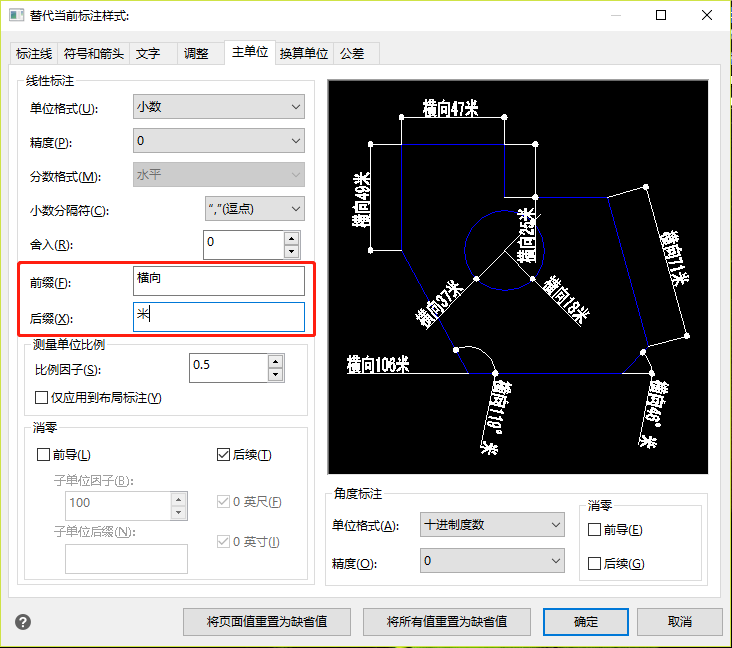Maximize the dialog window
This screenshot has width=732, height=648.
point(661,15)
